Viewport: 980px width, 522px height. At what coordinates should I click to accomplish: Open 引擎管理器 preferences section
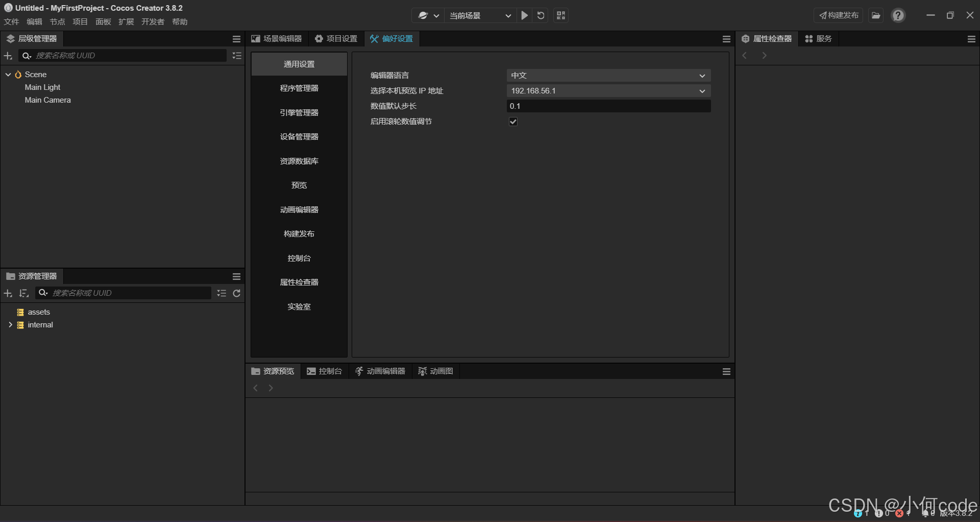tap(299, 113)
